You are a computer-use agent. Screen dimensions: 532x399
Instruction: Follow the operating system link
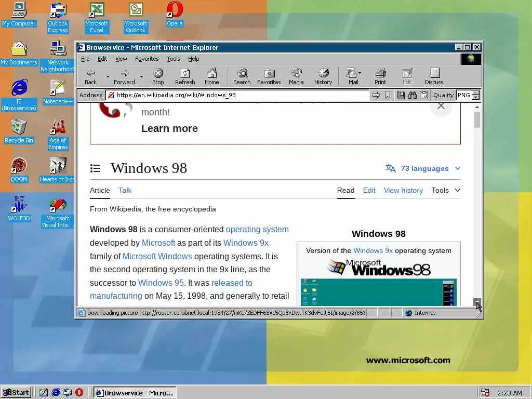257,229
